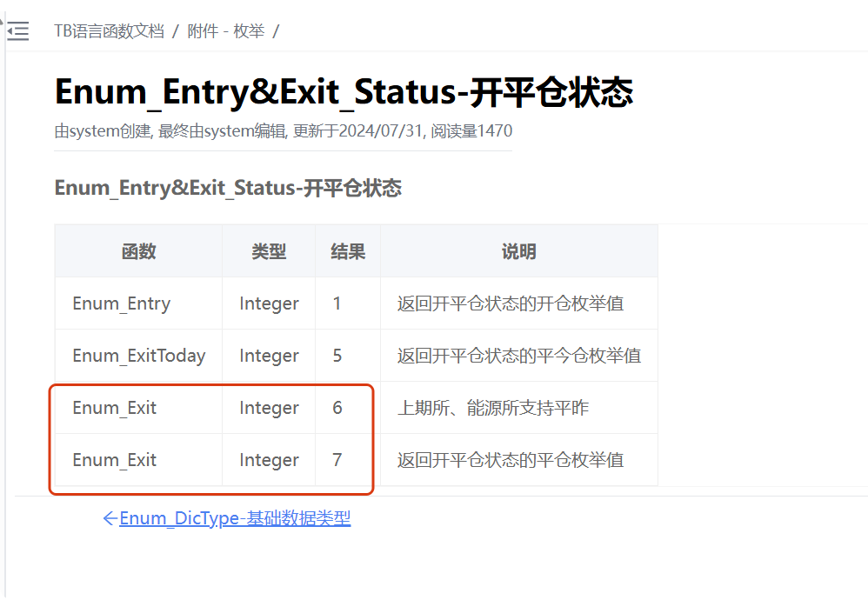Go to the 附件 - 枚举 breadcrumb
Viewport: 868px width, 600px height.
[226, 31]
